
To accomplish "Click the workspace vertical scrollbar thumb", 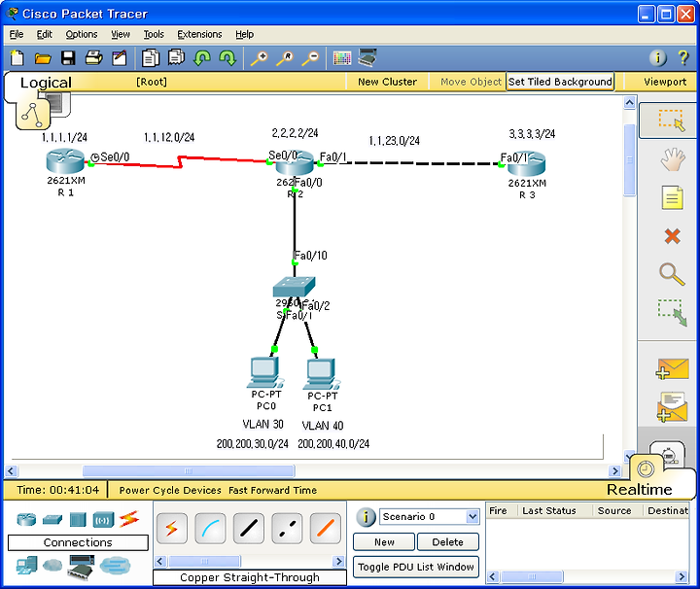I will click(629, 159).
